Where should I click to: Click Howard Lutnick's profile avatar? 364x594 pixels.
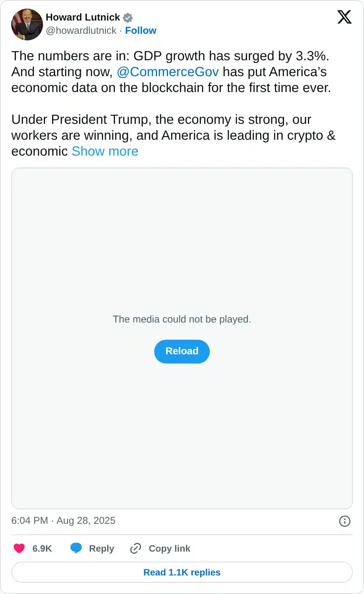(x=27, y=25)
